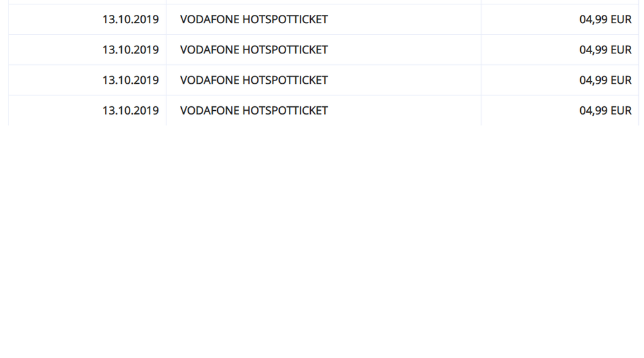The image size is (644, 358).
Task: Click the 13.10.2019 date in the third row
Action: 130,80
